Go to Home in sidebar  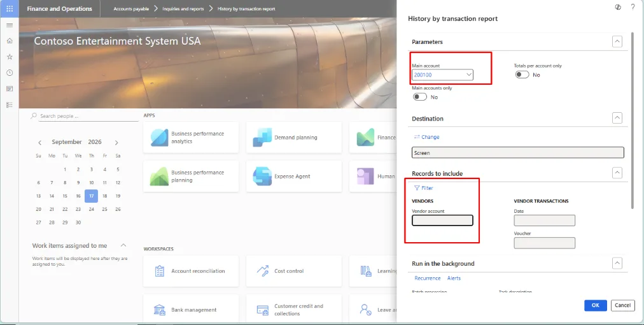coord(10,41)
